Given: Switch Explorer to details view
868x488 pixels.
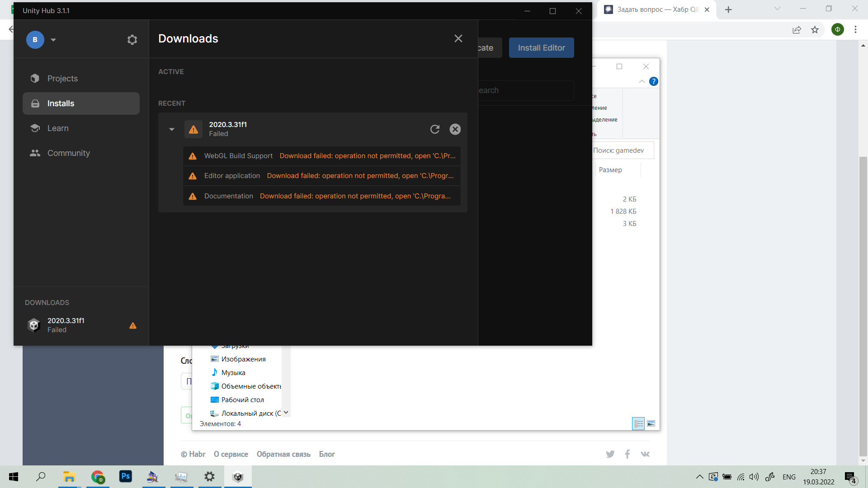Looking at the screenshot, I should tap(638, 424).
